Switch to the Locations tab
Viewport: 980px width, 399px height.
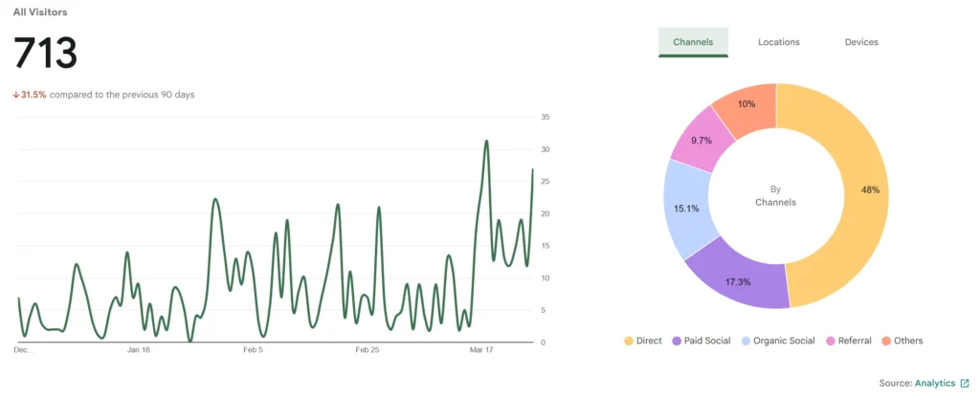[x=778, y=42]
